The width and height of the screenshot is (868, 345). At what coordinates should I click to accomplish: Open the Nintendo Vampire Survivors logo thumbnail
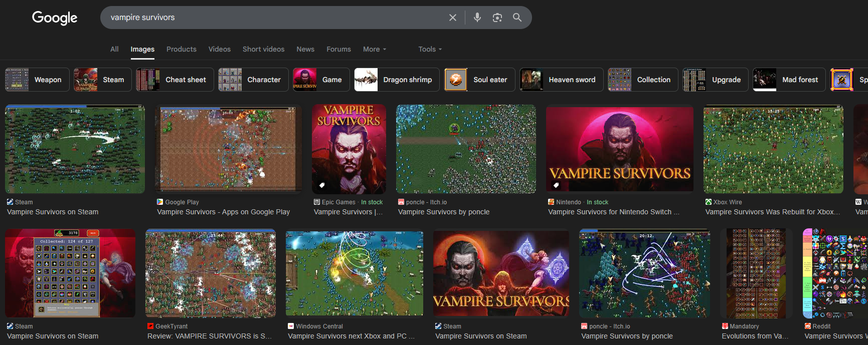(x=620, y=149)
